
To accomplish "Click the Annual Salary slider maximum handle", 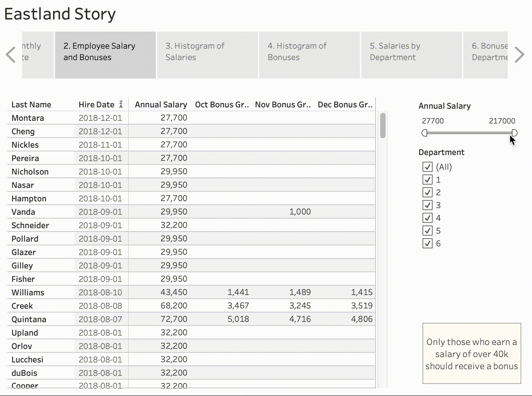I will [515, 133].
